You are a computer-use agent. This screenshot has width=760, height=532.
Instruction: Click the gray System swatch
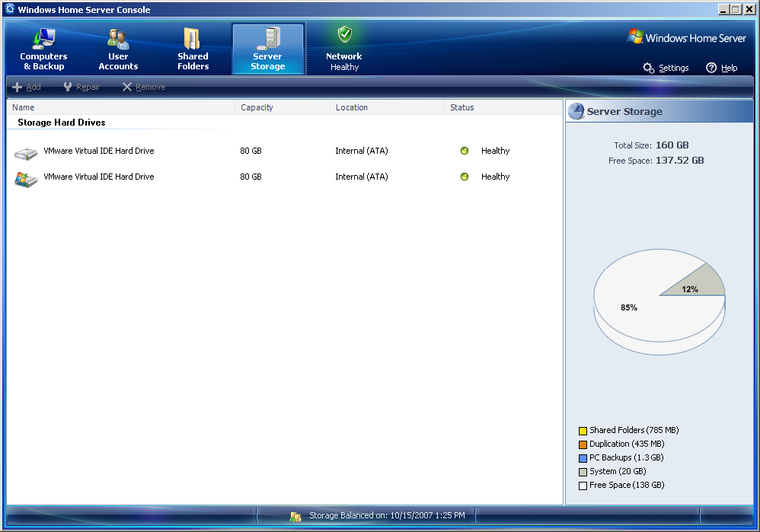[x=583, y=472]
